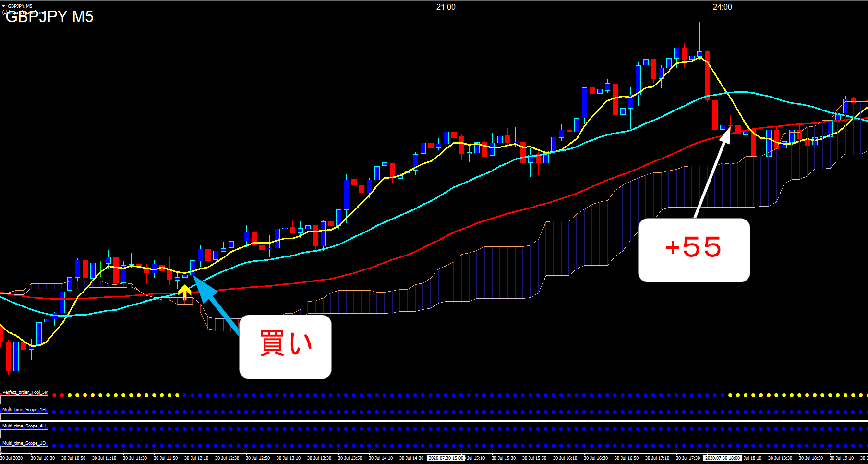The height and width of the screenshot is (464, 868).
Task: Click the 30 Jul 18:30 time label
Action: pyautogui.click(x=780, y=458)
